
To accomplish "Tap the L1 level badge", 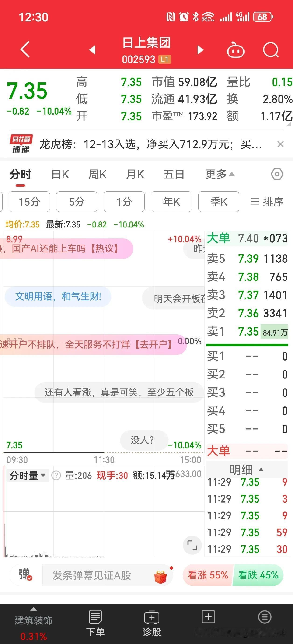I will (164, 59).
